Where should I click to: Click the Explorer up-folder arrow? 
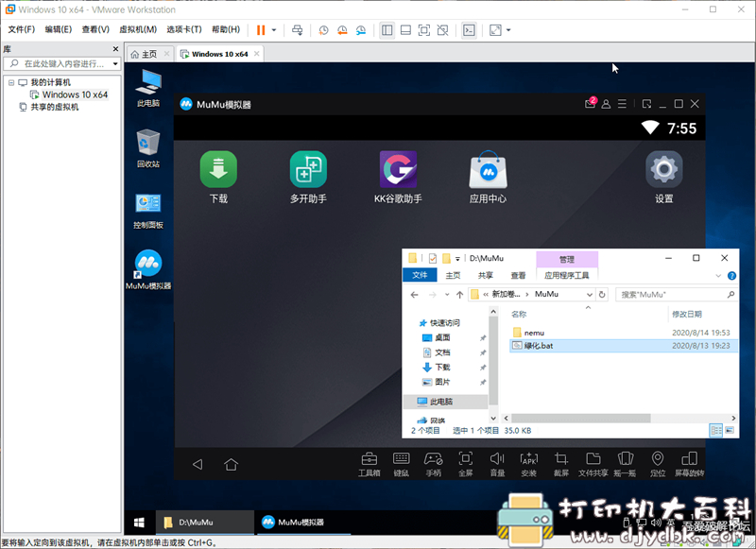point(460,295)
